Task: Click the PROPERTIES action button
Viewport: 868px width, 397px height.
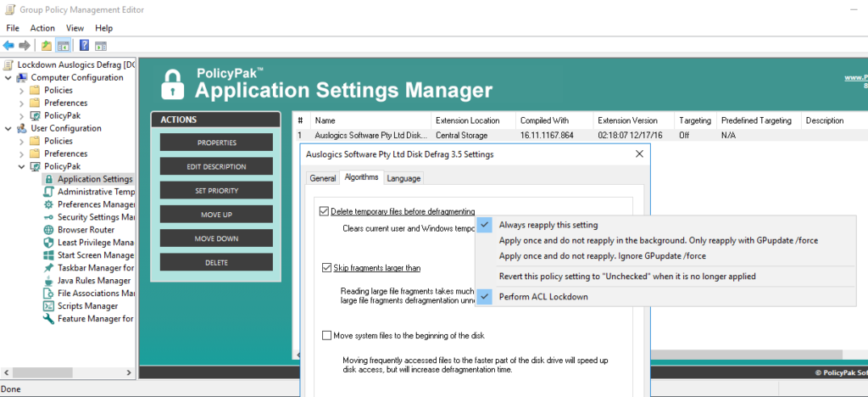Action: 216,143
